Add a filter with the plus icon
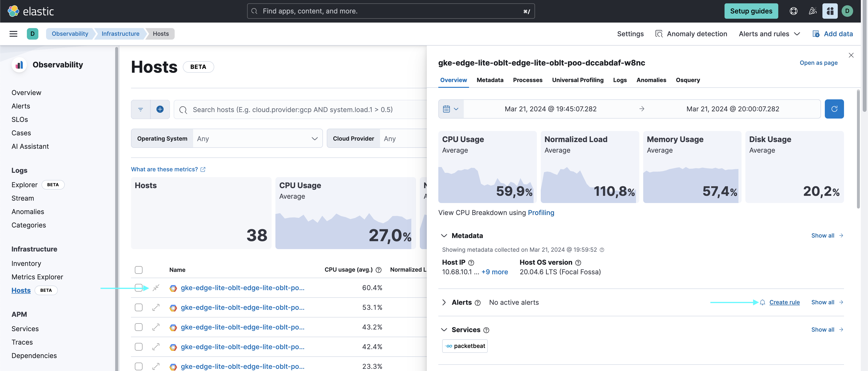This screenshot has width=868, height=371. 160,109
